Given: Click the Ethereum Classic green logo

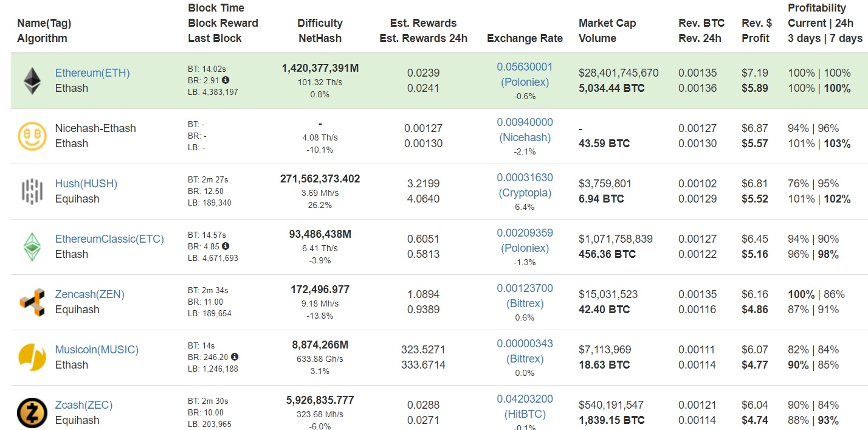Looking at the screenshot, I should pos(32,247).
